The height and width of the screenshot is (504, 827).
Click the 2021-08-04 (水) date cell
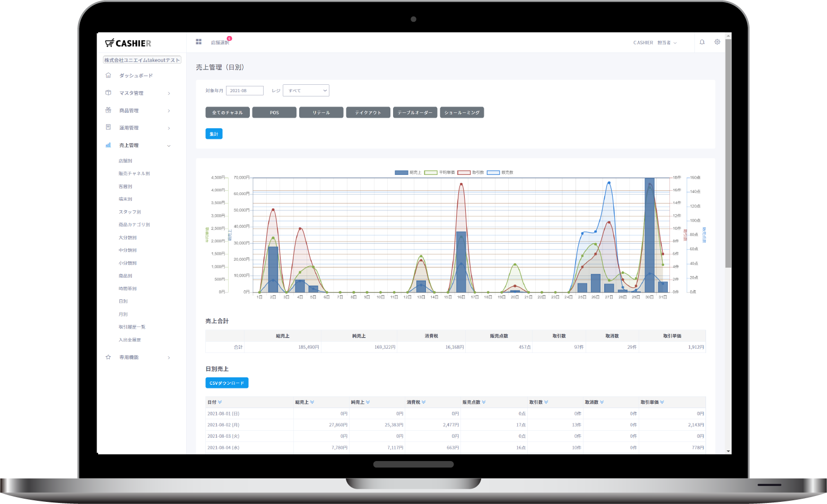coord(249,448)
